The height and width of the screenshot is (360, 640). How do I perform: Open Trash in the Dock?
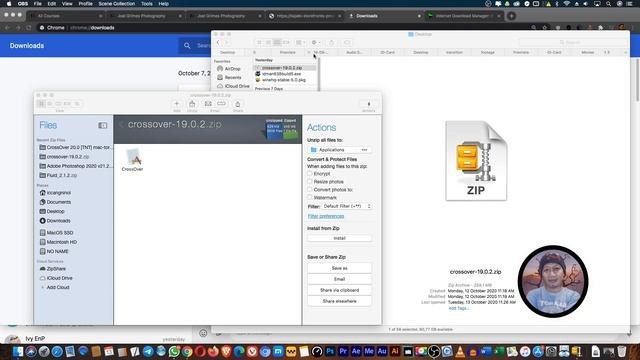[621, 351]
